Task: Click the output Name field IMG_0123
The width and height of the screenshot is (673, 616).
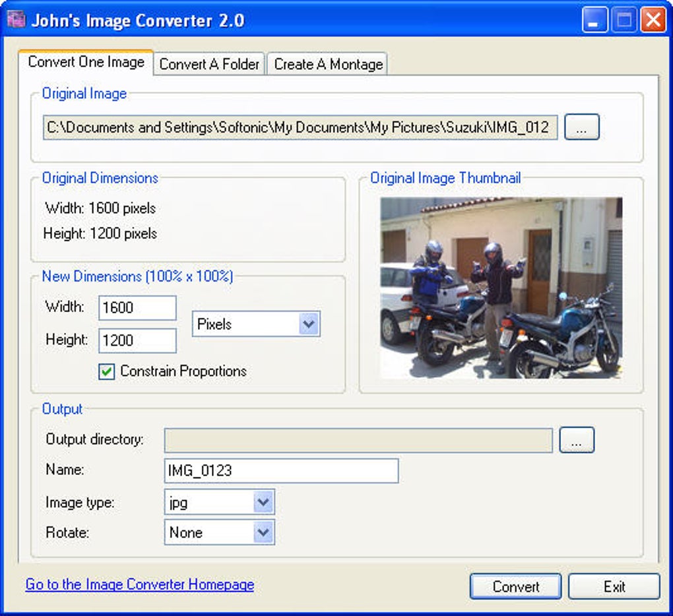Action: coord(282,471)
